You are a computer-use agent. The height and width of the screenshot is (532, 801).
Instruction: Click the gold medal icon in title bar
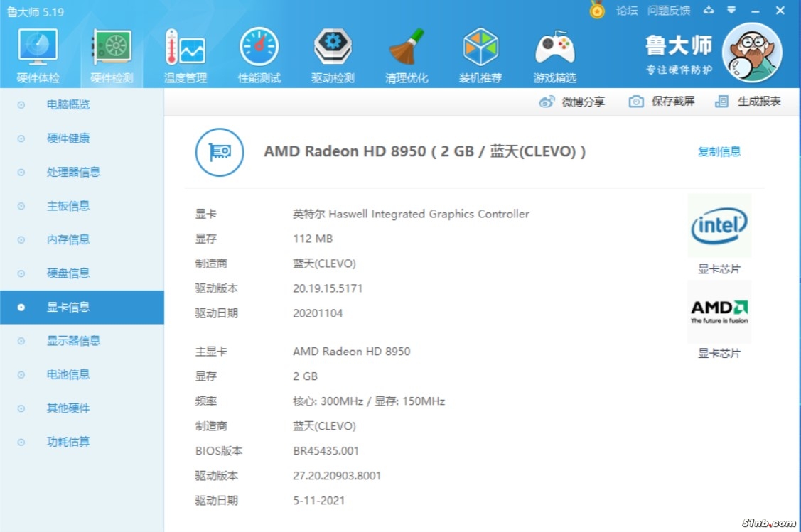coord(597,10)
